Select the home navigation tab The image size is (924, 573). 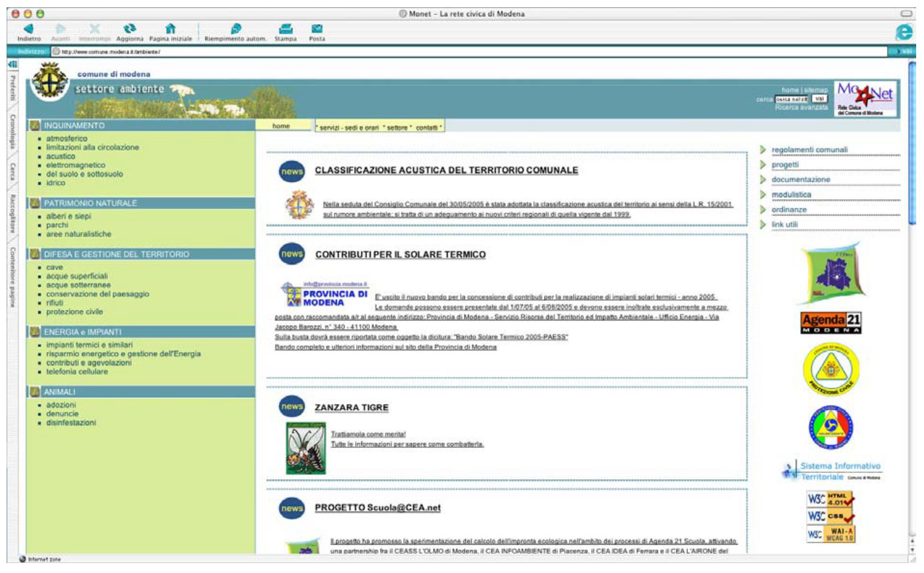click(281, 126)
